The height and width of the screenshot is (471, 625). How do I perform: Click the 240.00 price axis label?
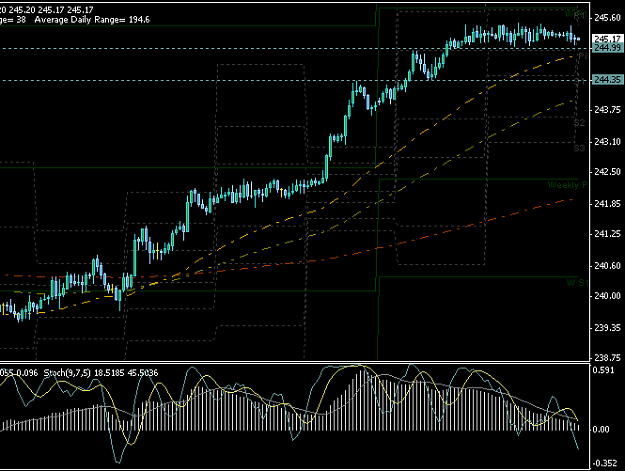[x=607, y=296]
